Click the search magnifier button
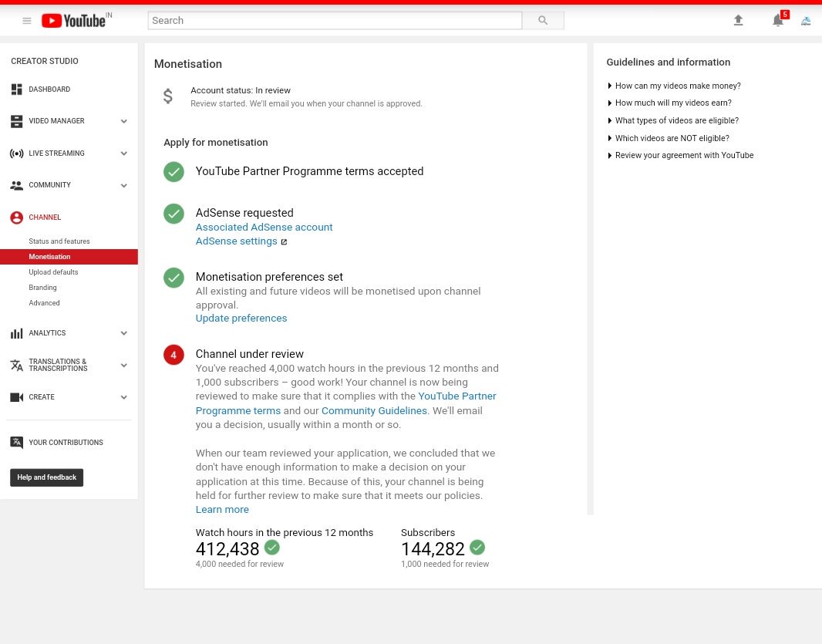Viewport: 822px width, 644px height. [x=543, y=21]
